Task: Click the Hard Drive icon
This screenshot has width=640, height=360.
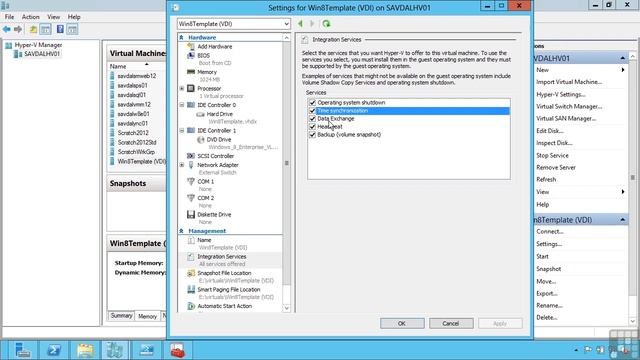Action: pyautogui.click(x=200, y=114)
